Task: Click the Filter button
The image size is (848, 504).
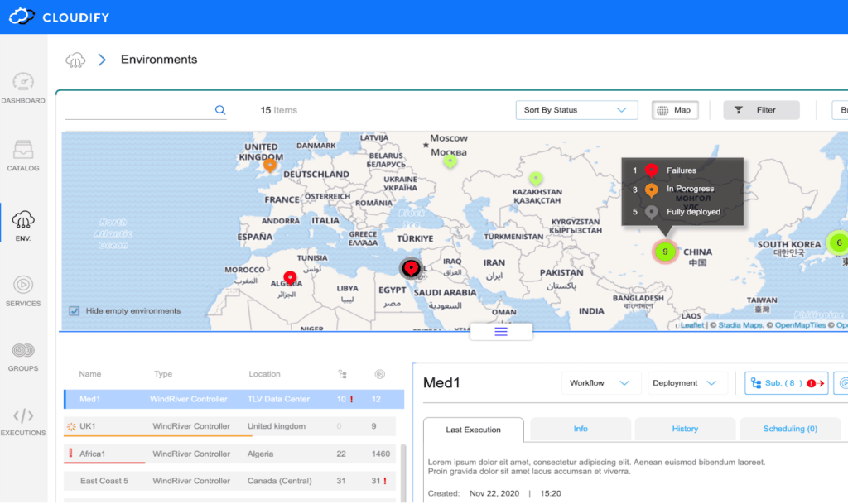Action: (762, 110)
